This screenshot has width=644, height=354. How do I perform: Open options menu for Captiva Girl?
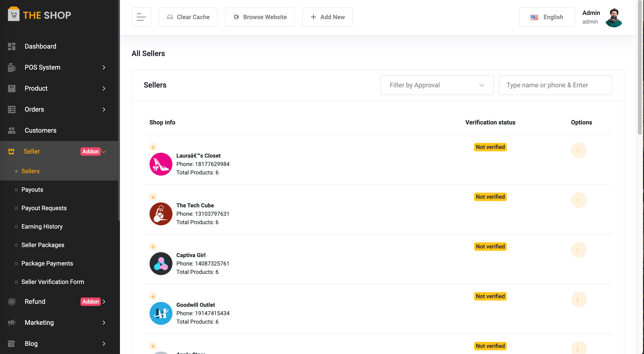click(x=578, y=250)
